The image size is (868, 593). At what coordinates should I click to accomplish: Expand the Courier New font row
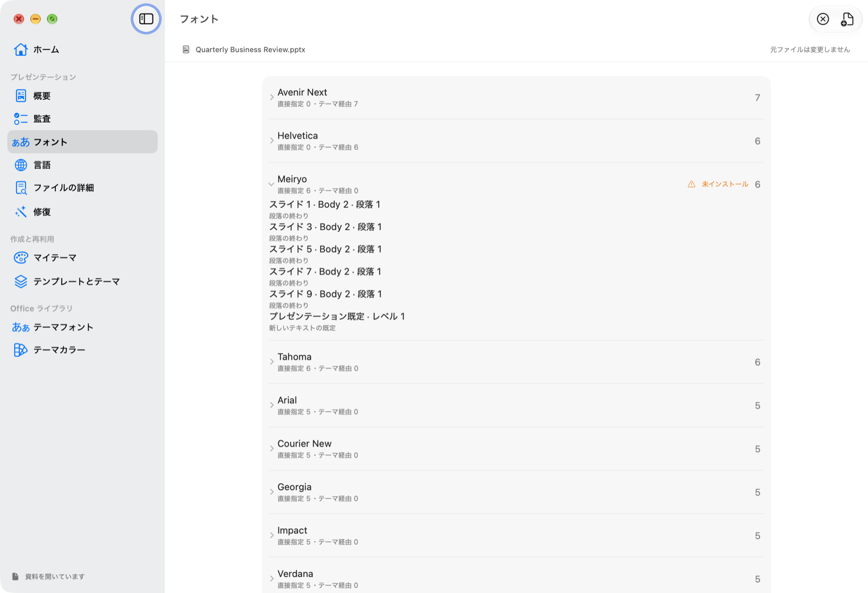click(x=272, y=449)
